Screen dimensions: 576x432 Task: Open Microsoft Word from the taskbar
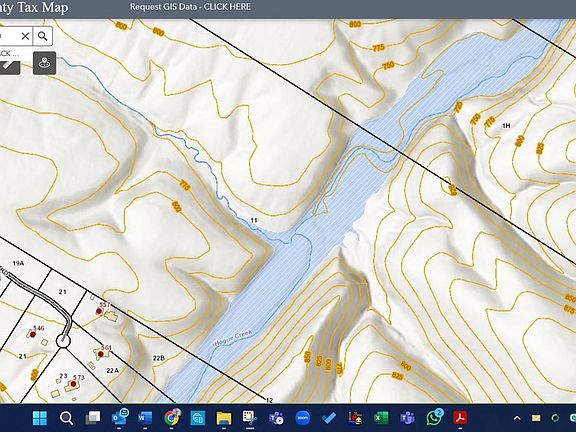coord(145,418)
